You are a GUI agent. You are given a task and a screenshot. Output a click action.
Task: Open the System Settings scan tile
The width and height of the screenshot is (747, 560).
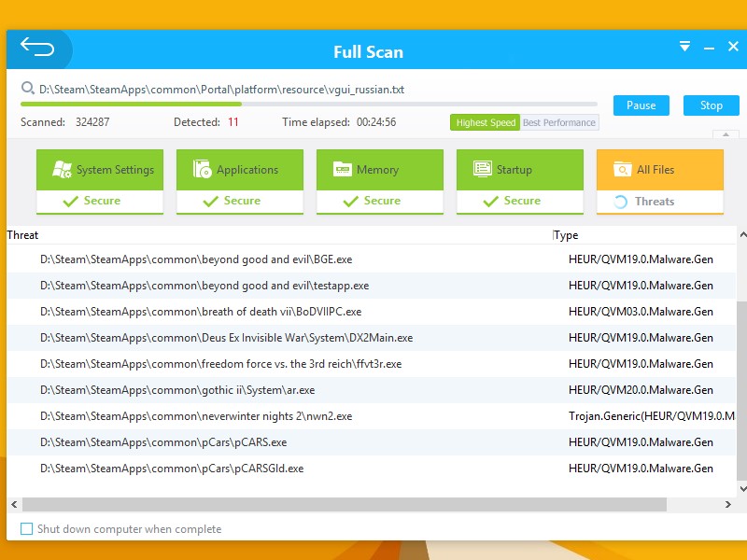tap(100, 181)
